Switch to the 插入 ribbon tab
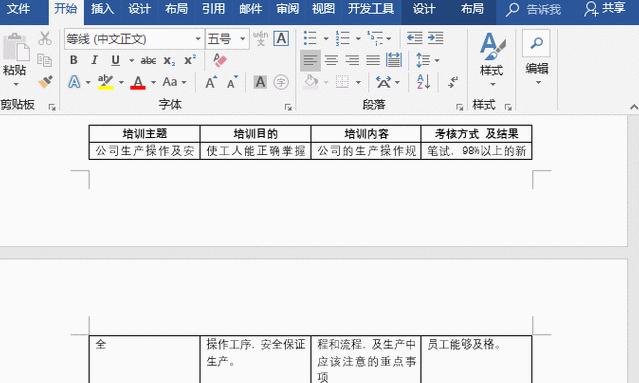This screenshot has height=383, width=639. (102, 9)
